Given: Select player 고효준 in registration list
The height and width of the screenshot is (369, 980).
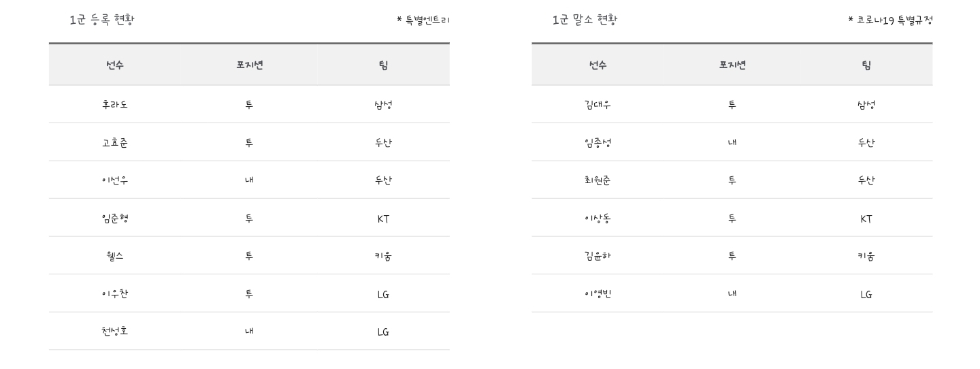Looking at the screenshot, I should click(x=115, y=143).
